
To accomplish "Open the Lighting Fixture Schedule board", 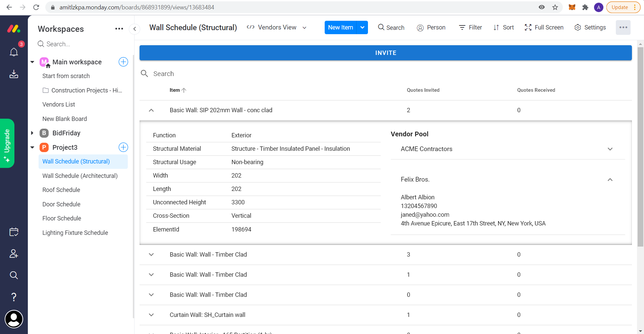I will 75,233.
